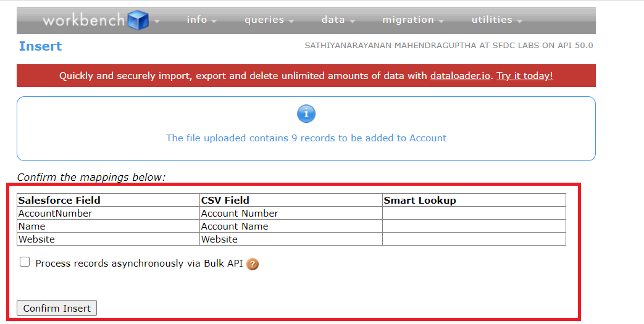Select the Account Name CSV field cell

291,226
